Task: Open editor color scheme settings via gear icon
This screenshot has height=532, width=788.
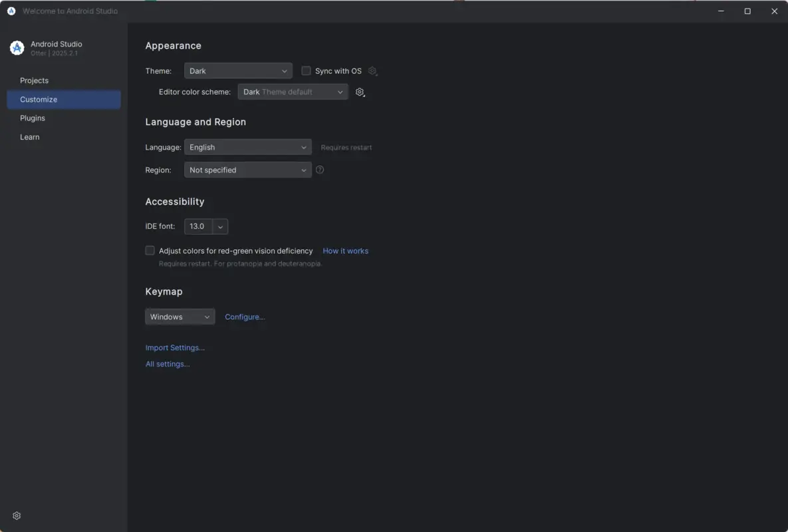Action: click(x=360, y=92)
